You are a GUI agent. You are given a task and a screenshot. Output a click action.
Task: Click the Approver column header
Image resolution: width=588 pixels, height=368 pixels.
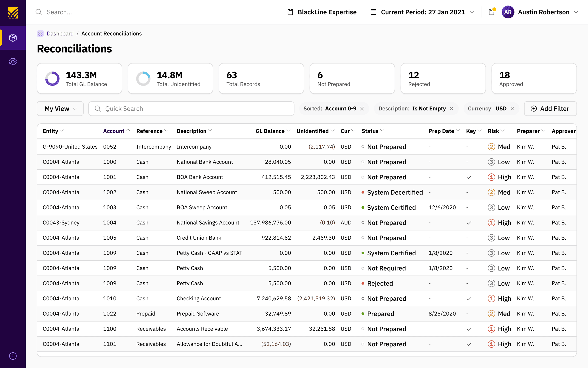[563, 131]
